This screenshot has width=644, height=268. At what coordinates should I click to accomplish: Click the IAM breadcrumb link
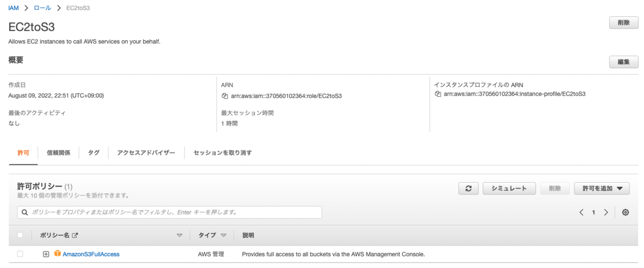point(14,8)
